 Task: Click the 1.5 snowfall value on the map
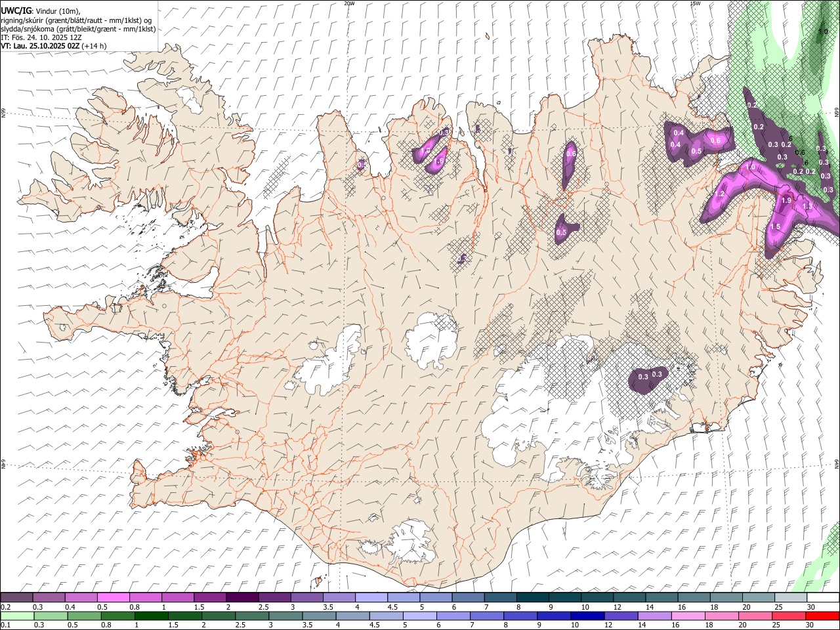[775, 227]
